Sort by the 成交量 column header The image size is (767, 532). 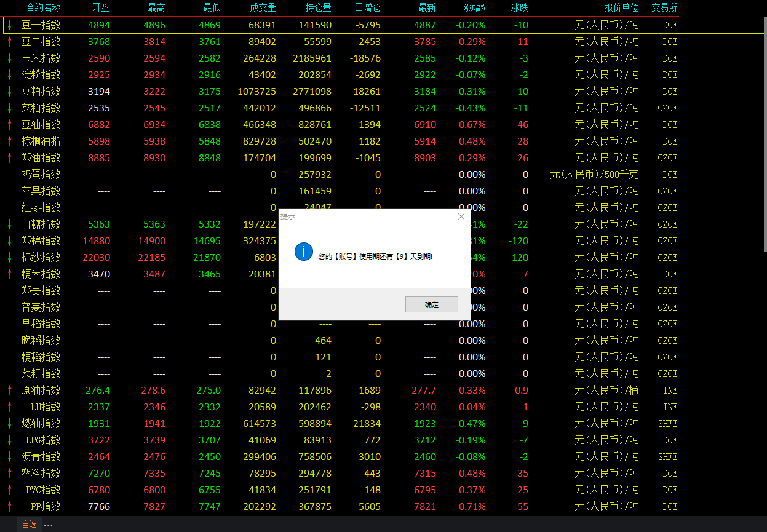[263, 8]
